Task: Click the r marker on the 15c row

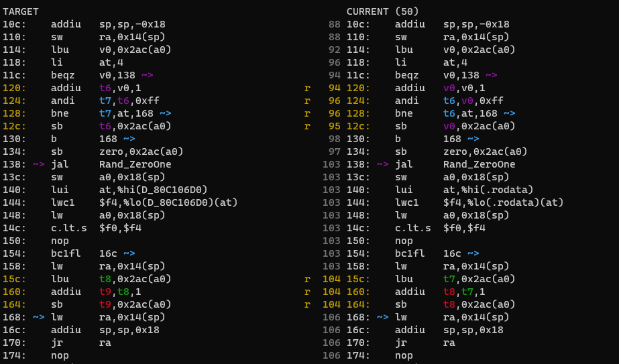Action: point(307,279)
